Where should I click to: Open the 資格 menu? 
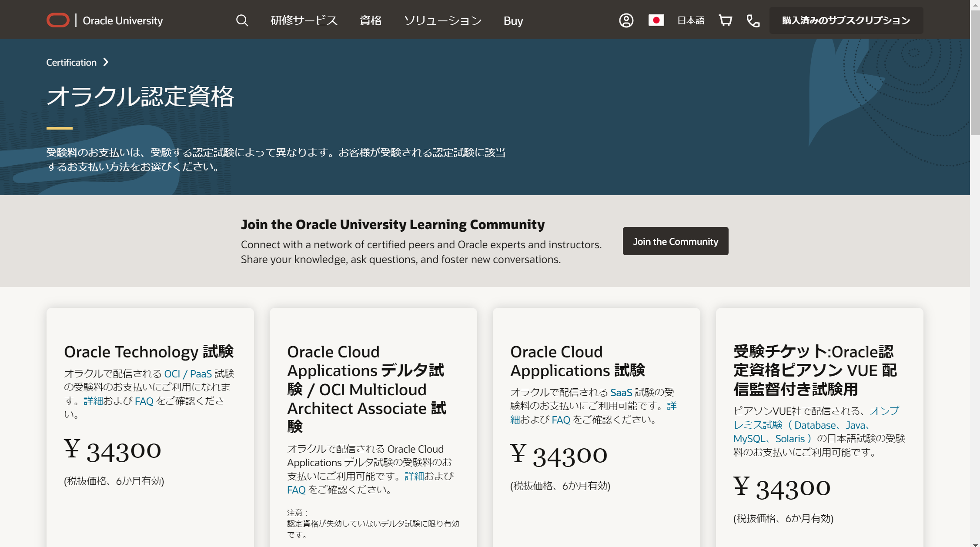coord(371,20)
